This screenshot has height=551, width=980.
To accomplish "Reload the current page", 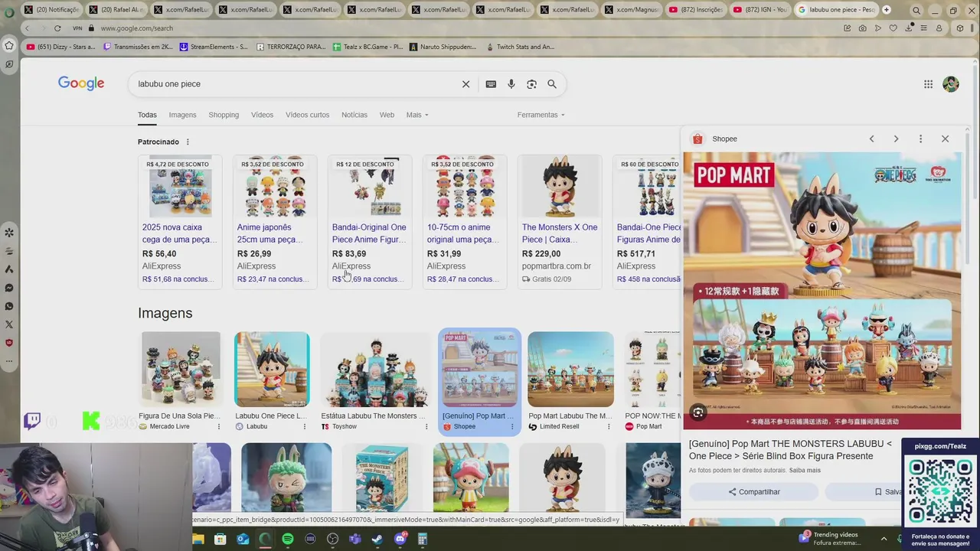I will (x=57, y=28).
